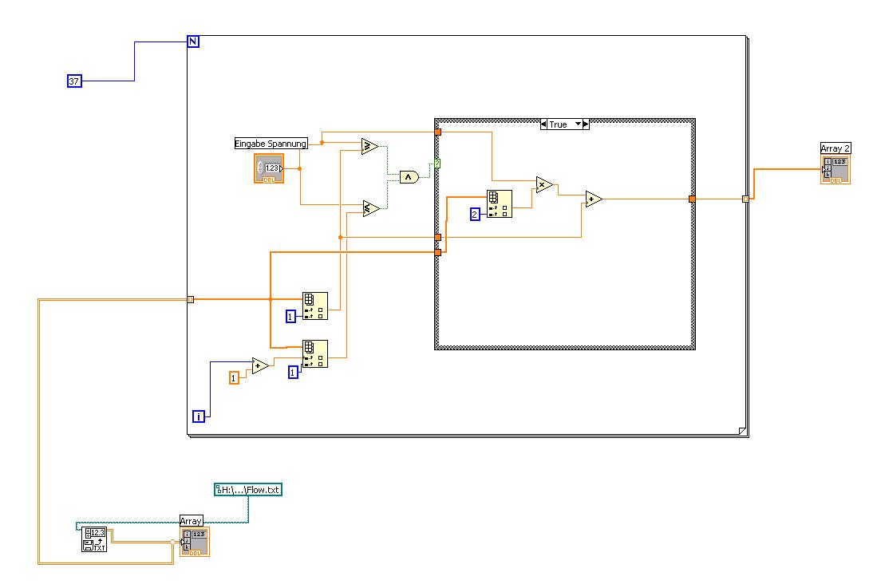The width and height of the screenshot is (877, 588).
Task: Click the bottom input tunnel of case structure
Action: (438, 253)
